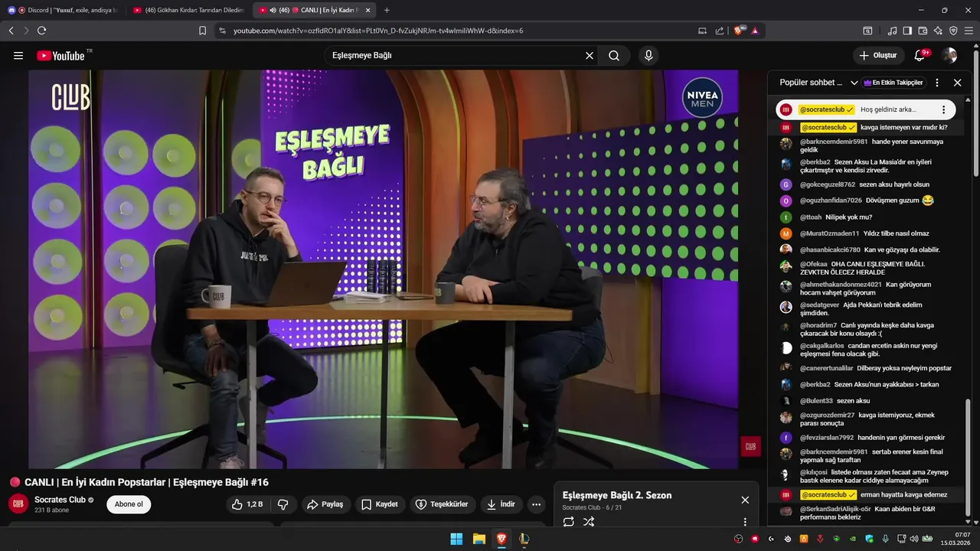
Task: Click the address bar URL
Action: pos(378,31)
